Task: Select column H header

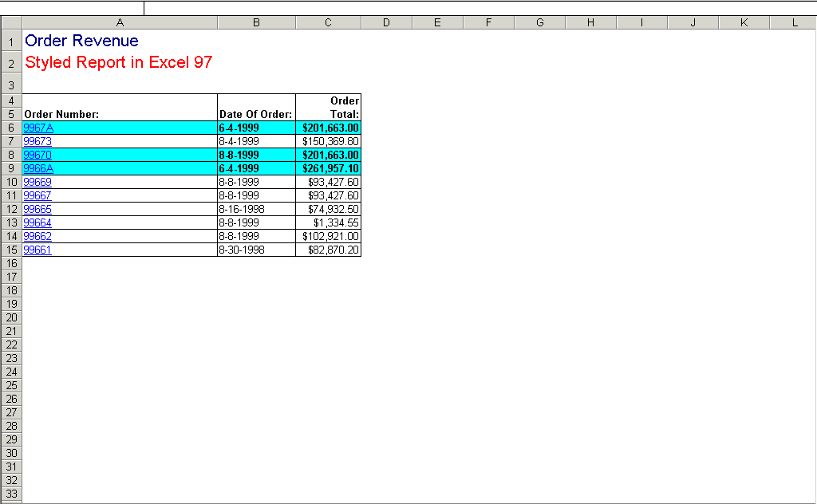Action: 591,22
